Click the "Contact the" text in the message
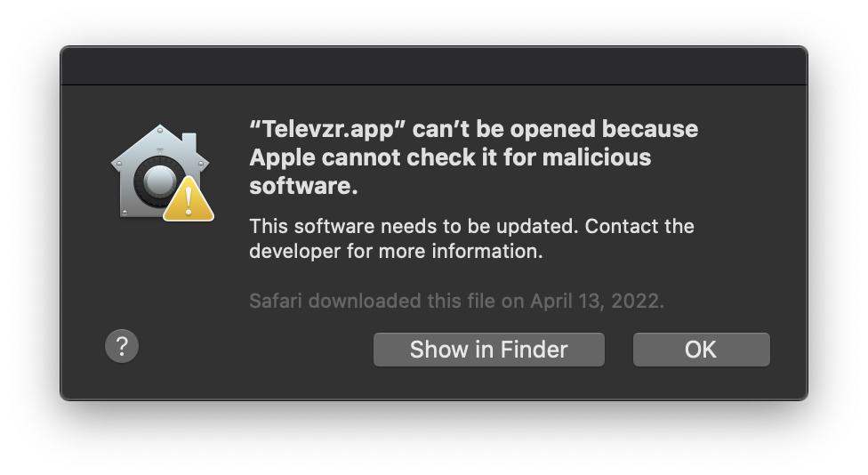868x475 pixels. 639,227
